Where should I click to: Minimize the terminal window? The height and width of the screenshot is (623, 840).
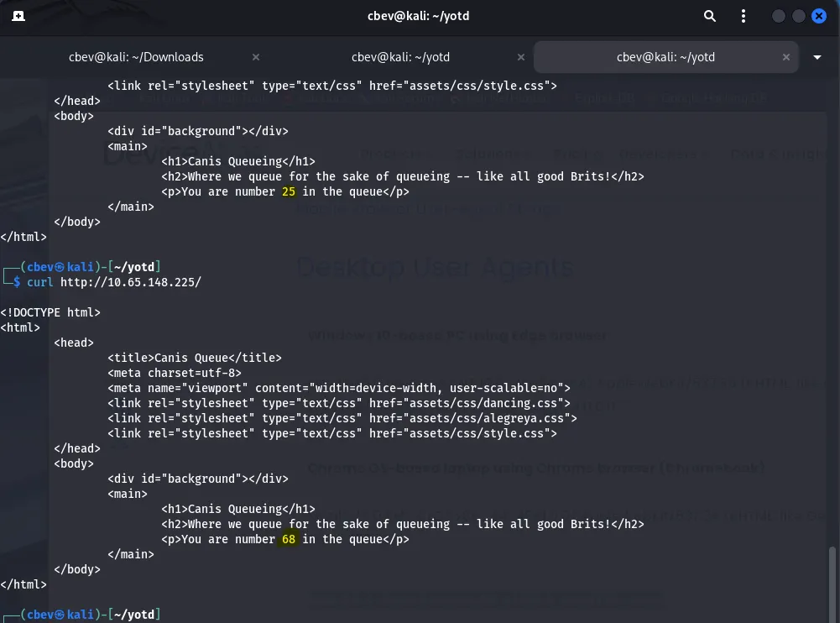[779, 16]
